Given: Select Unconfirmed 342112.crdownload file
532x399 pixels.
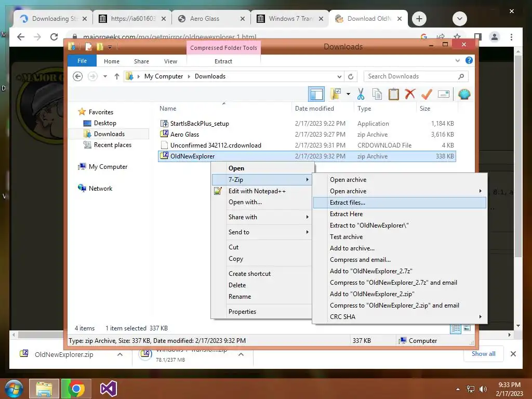Looking at the screenshot, I should (x=216, y=145).
